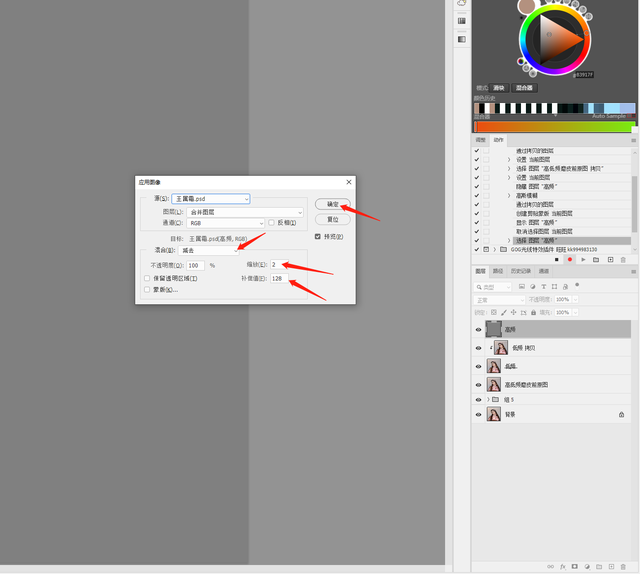This screenshot has width=640, height=574.
Task: Click the pixel layer filter icon
Action: click(x=522, y=287)
